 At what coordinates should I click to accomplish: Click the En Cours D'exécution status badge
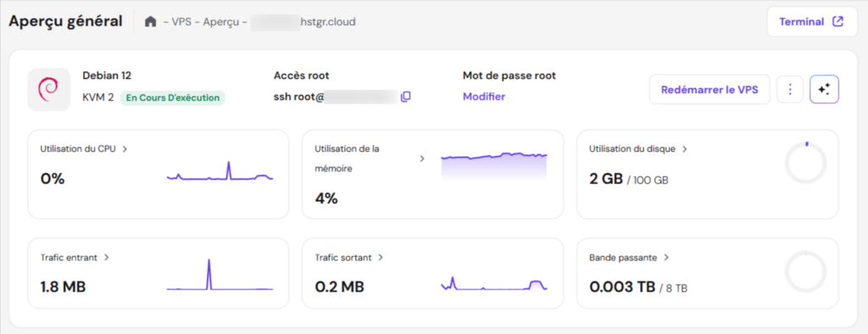173,98
